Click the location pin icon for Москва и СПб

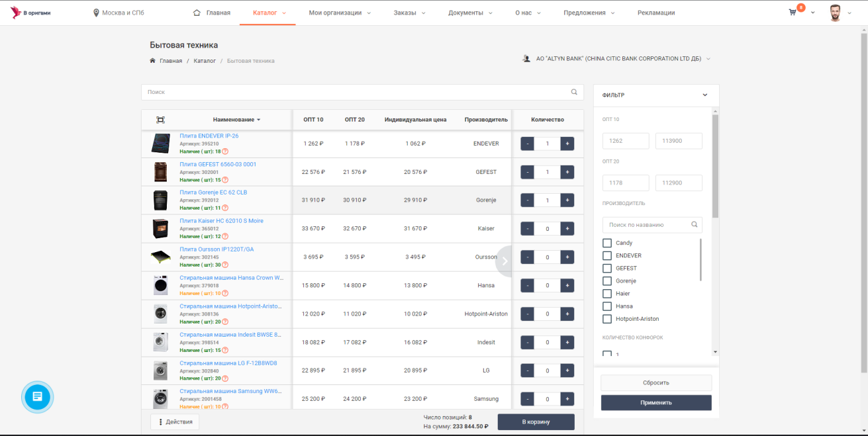96,13
